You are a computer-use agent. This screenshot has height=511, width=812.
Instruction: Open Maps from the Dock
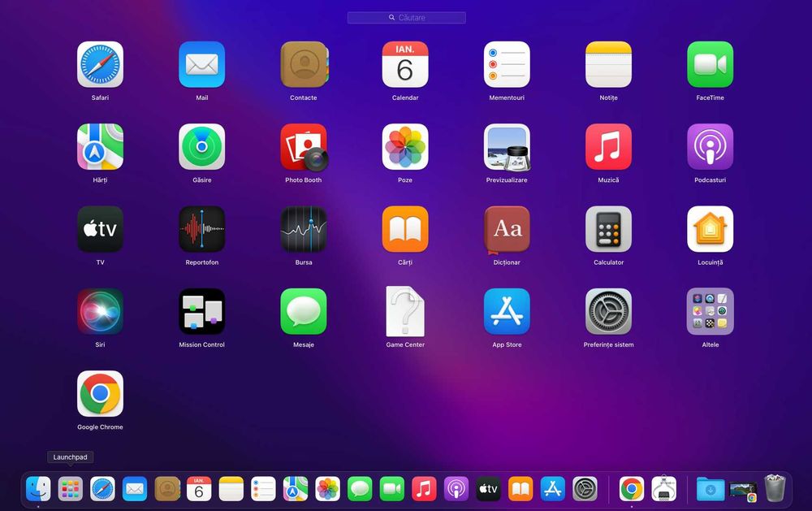[x=296, y=489]
